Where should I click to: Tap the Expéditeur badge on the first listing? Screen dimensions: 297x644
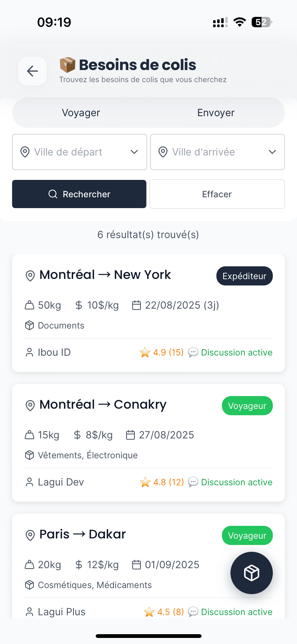(x=244, y=276)
